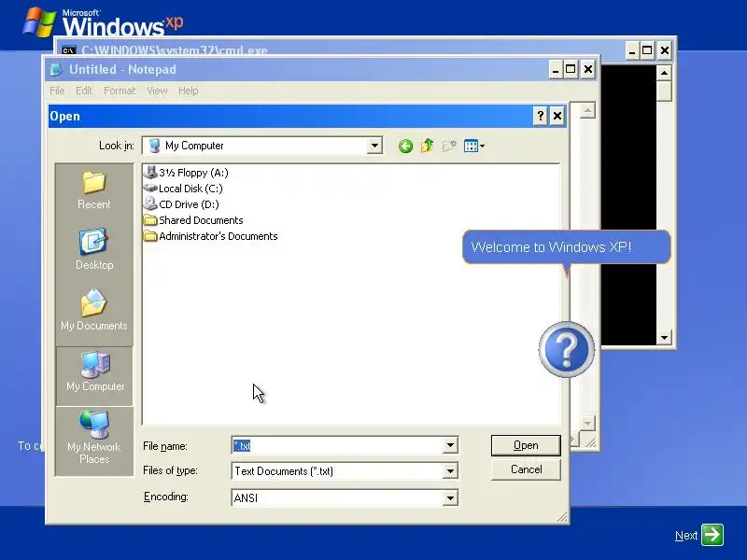Image resolution: width=747 pixels, height=560 pixels.
Task: Select the Local Disk (C:) drive
Action: tap(183, 189)
